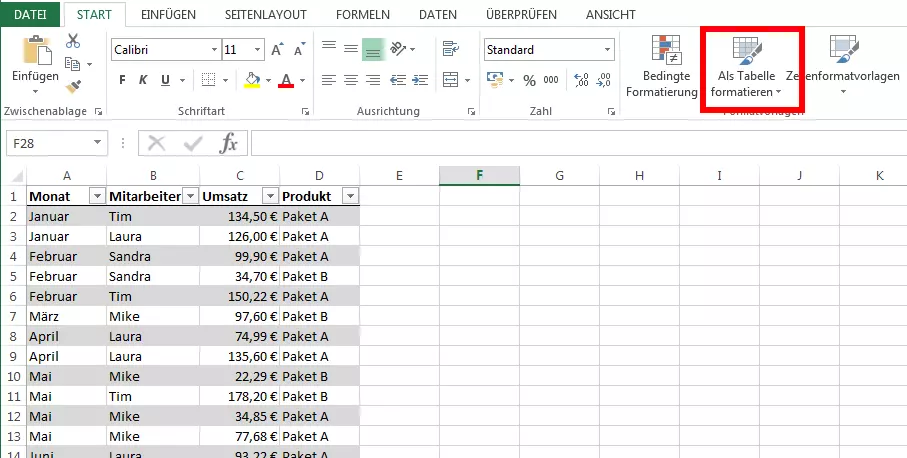Decrease indent
The height and width of the screenshot is (458, 907).
coord(398,80)
